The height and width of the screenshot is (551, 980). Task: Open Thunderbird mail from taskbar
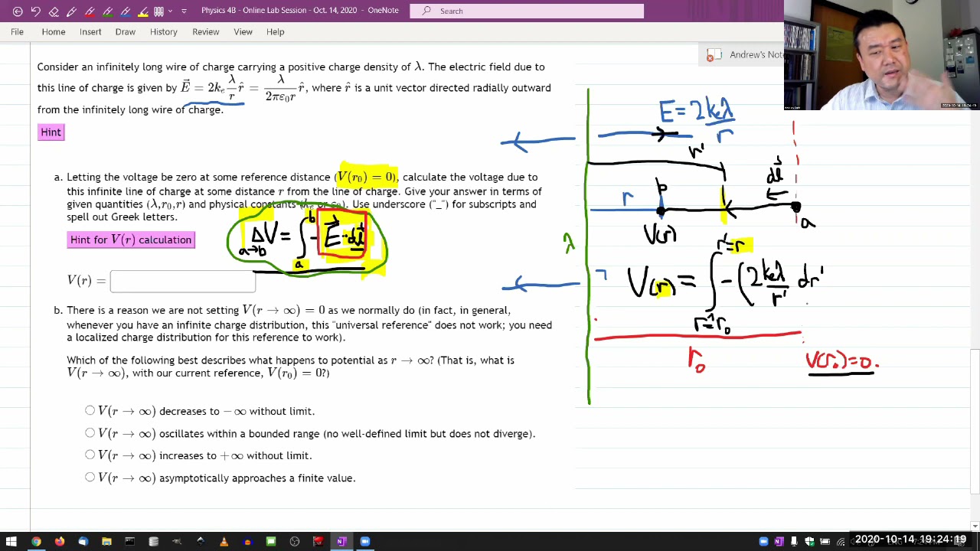pos(83,542)
